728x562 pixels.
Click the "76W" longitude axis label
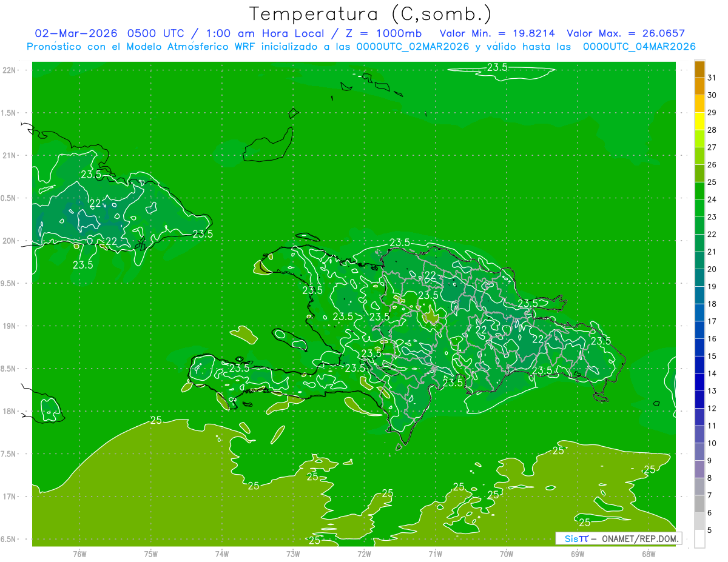[x=79, y=554]
